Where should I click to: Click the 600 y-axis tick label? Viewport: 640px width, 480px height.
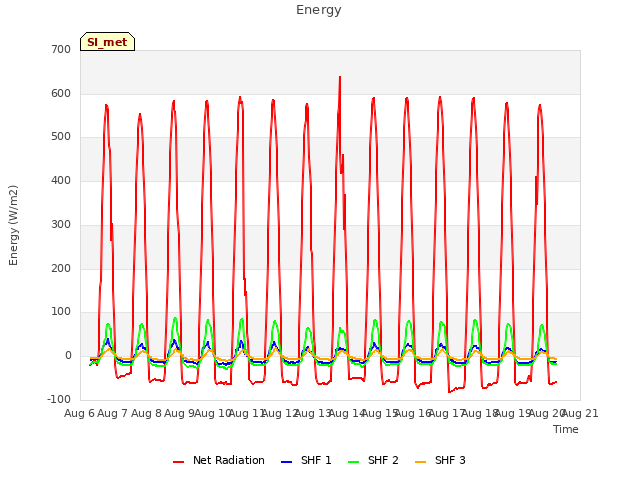coord(61,93)
